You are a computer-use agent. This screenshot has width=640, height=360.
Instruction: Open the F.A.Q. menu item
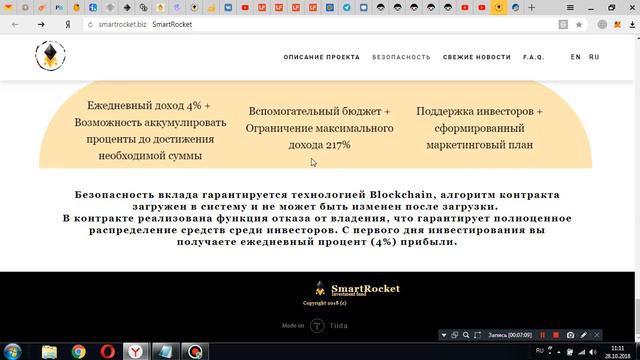pyautogui.click(x=533, y=57)
